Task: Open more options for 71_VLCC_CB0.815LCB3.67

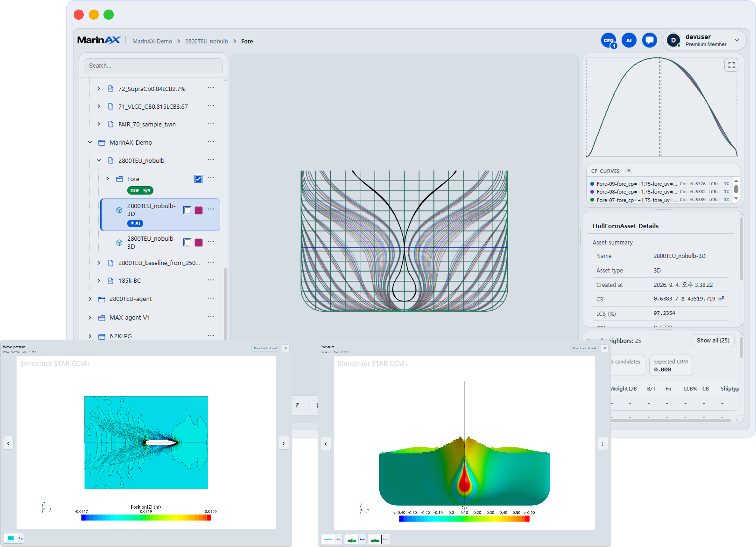Action: pyautogui.click(x=211, y=106)
